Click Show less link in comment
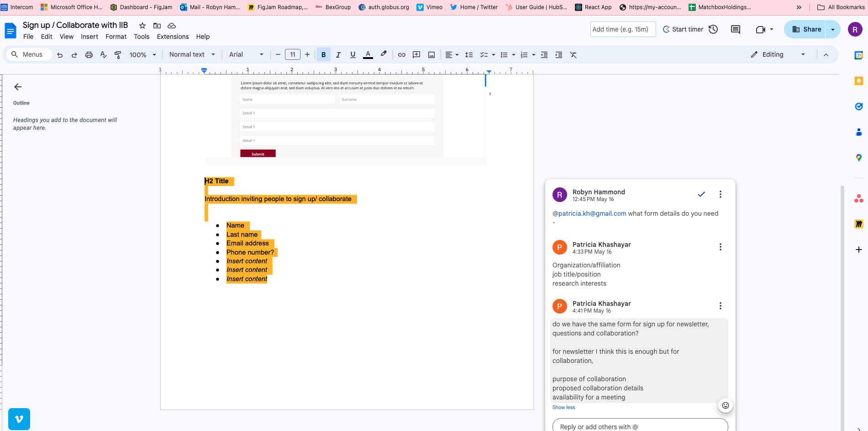The width and height of the screenshot is (868, 431). pos(563,407)
